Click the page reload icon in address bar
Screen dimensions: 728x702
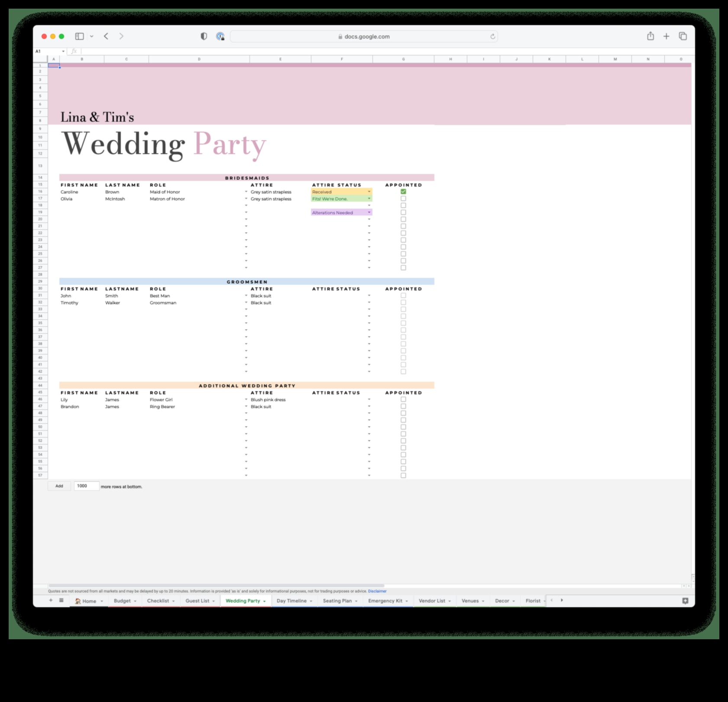click(x=492, y=36)
